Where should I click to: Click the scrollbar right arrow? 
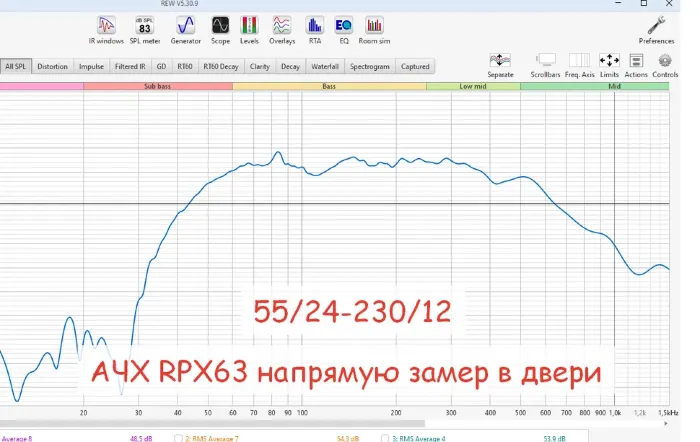(665, 423)
